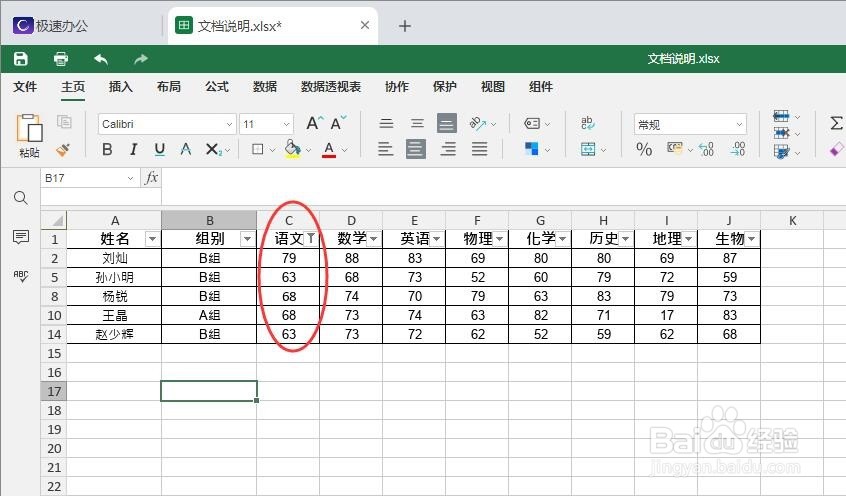
Task: Open the 极速办公 home tab
Action: point(51,25)
